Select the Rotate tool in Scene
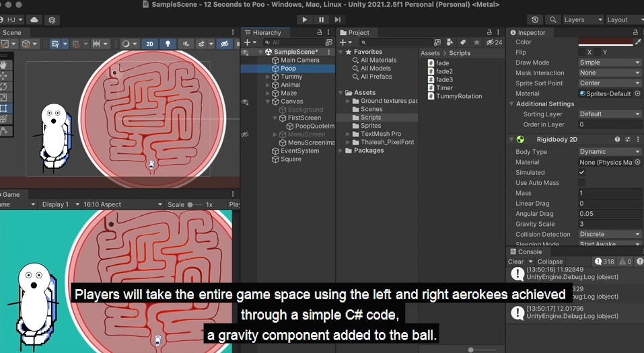The image size is (644, 353). pos(3,87)
